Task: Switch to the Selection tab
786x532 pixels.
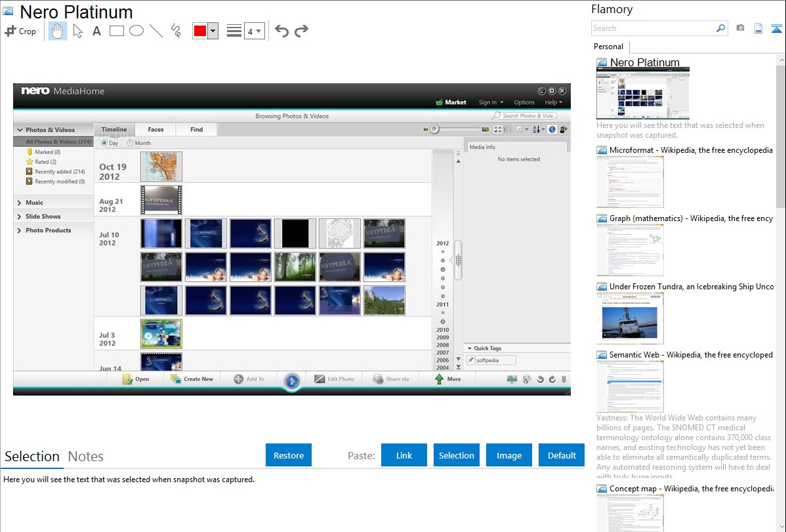Action: [32, 457]
